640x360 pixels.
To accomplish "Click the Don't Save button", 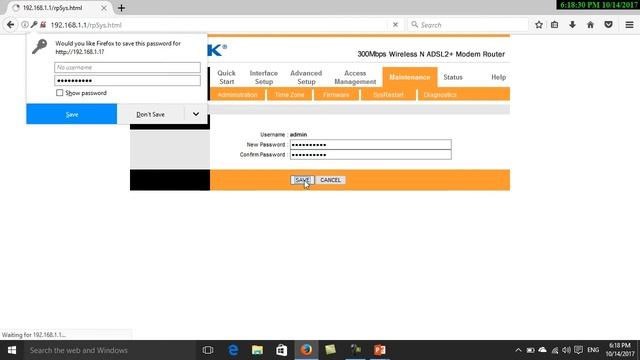I will 151,114.
